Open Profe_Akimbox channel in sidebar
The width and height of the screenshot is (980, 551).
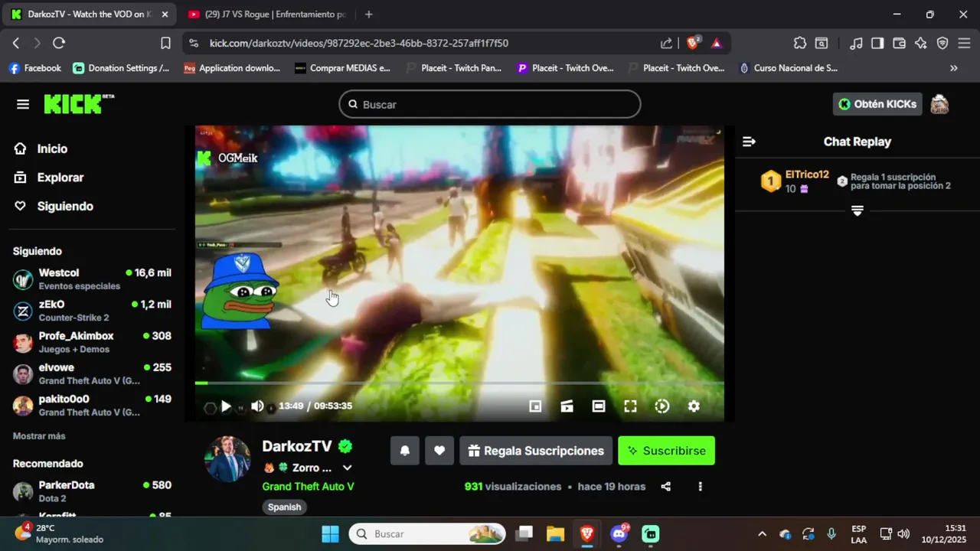click(92, 342)
